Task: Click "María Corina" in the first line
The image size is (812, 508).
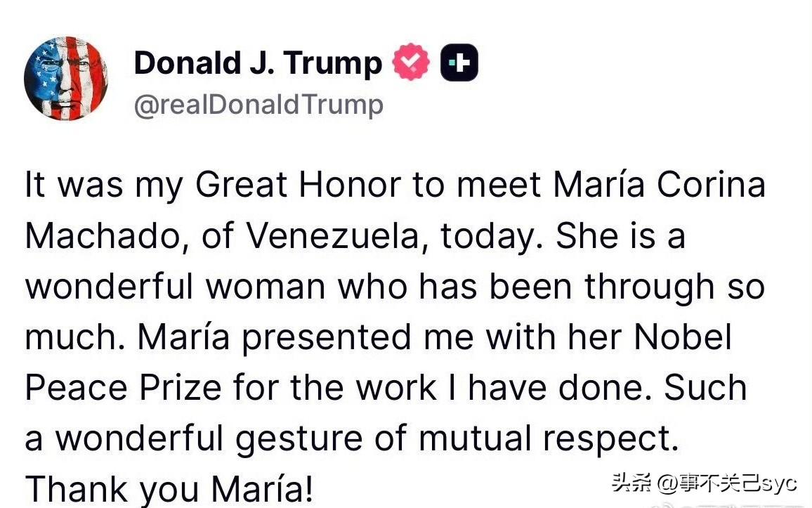Action: coord(659,185)
